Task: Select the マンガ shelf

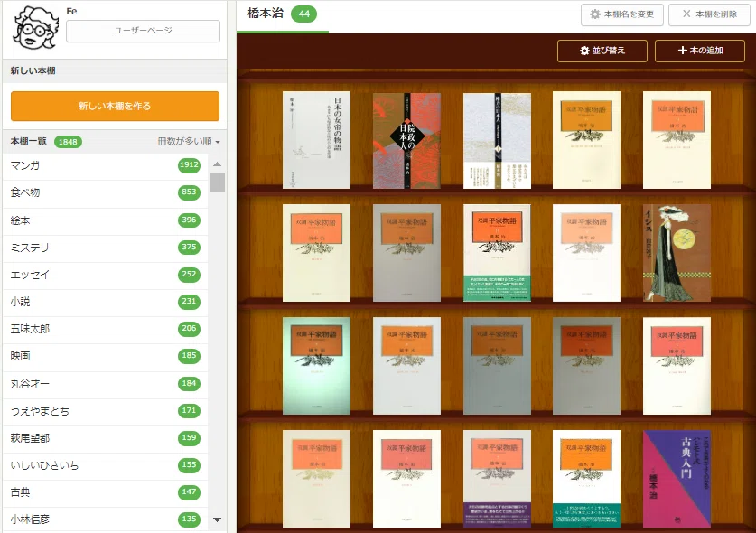Action: coord(105,165)
